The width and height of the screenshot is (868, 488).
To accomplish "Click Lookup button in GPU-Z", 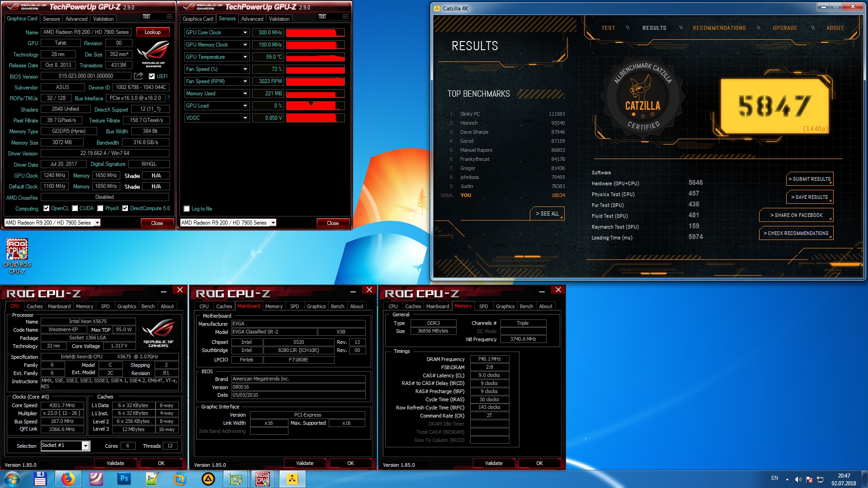I will (152, 32).
